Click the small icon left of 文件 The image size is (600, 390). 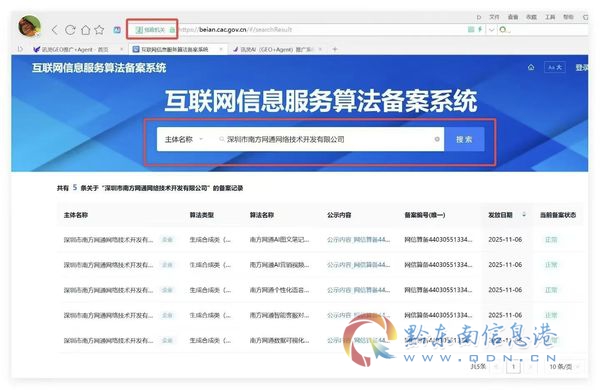(x=479, y=17)
